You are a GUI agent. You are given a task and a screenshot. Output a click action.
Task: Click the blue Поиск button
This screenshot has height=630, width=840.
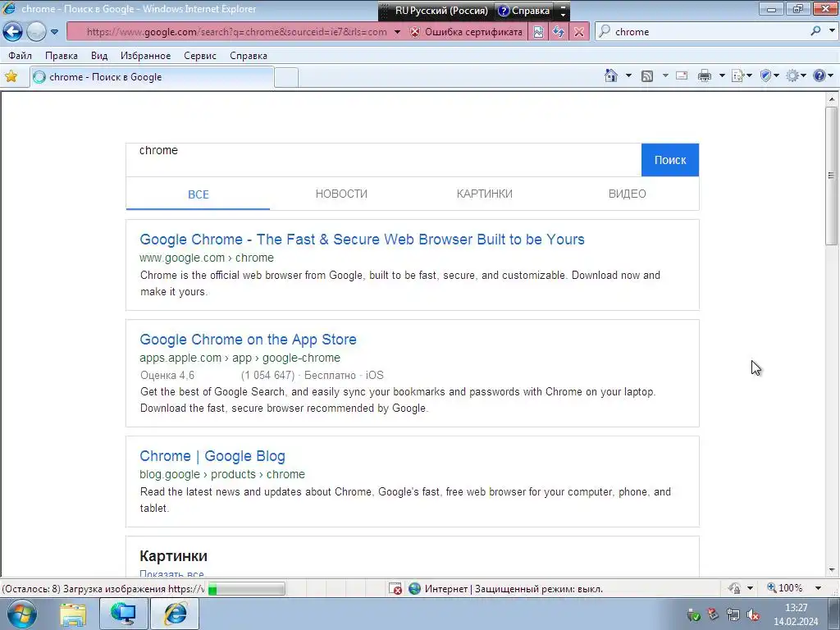pyautogui.click(x=669, y=160)
